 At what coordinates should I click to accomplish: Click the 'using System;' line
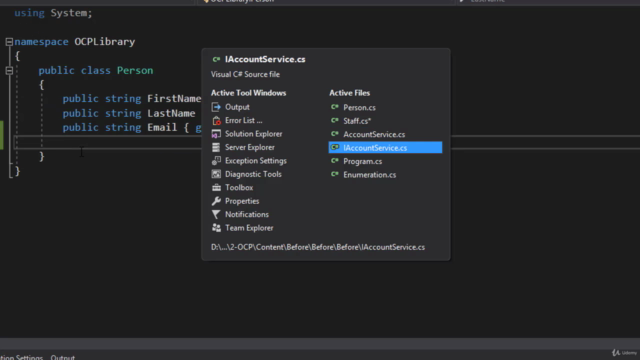click(x=53, y=13)
